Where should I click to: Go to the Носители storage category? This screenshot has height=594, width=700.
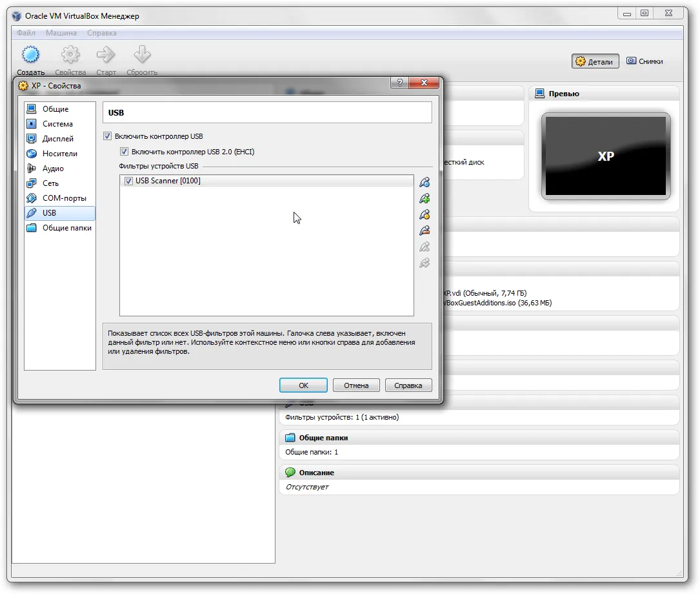(59, 154)
